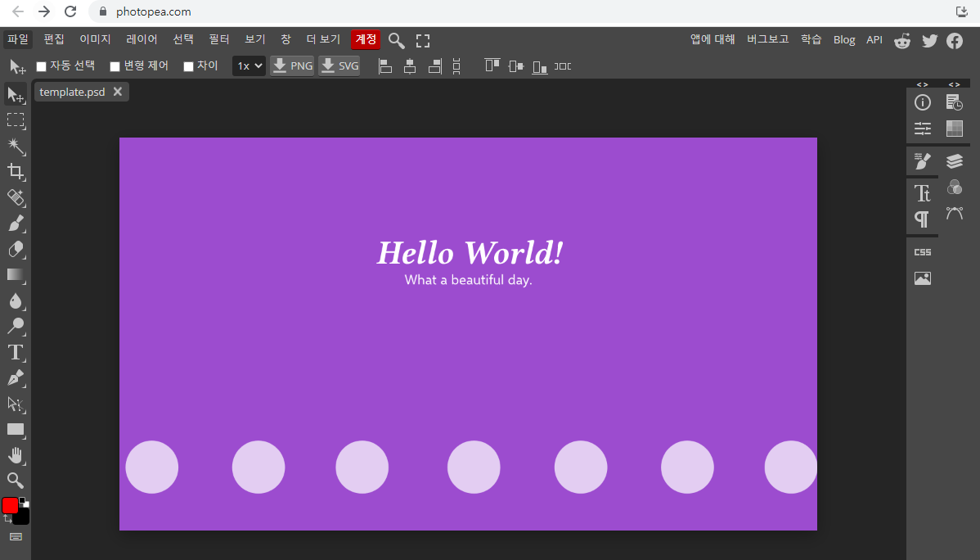Open the Blog link
980x560 pixels.
843,39
